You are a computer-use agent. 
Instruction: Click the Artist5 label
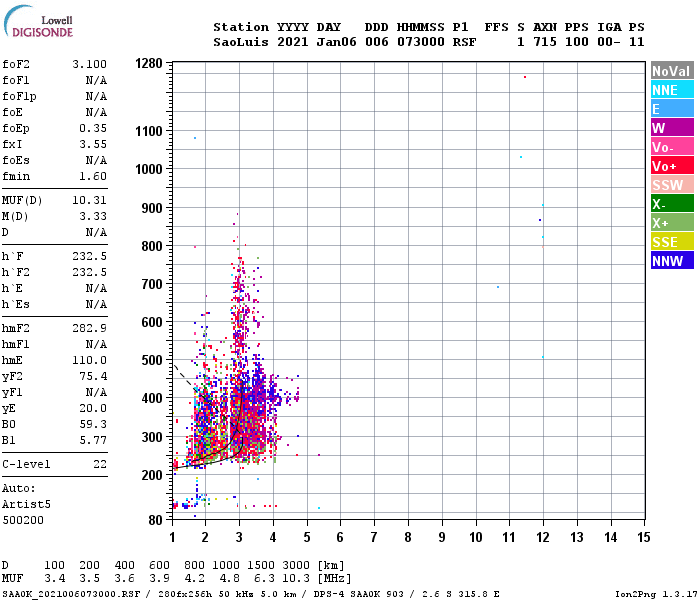coord(26,504)
